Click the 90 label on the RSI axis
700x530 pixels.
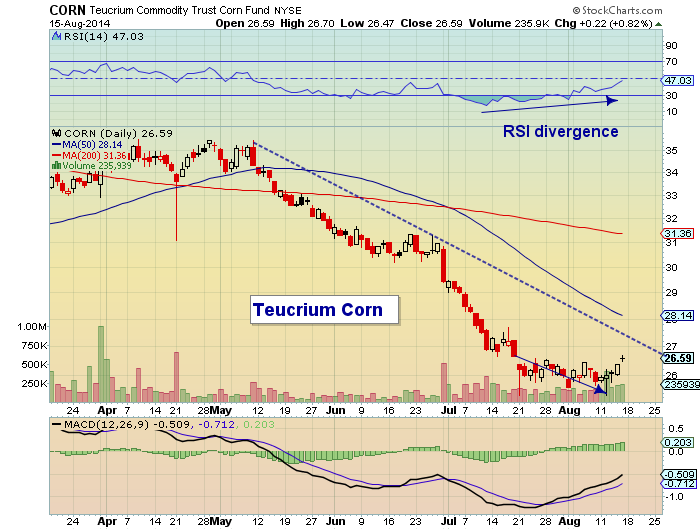671,46
